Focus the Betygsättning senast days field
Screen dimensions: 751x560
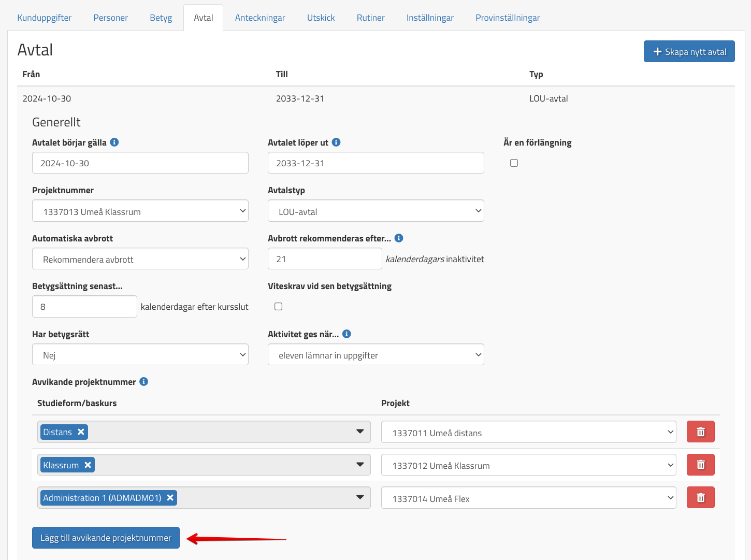pyautogui.click(x=84, y=307)
